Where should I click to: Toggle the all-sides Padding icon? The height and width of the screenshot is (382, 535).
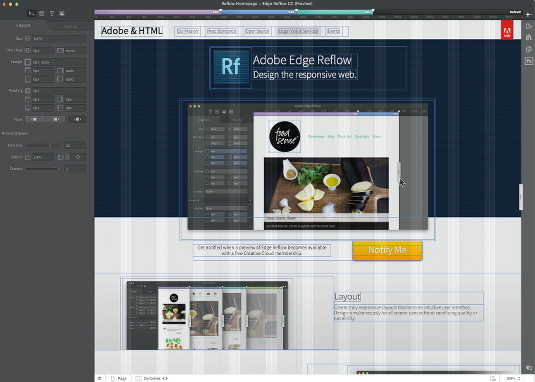pos(28,91)
